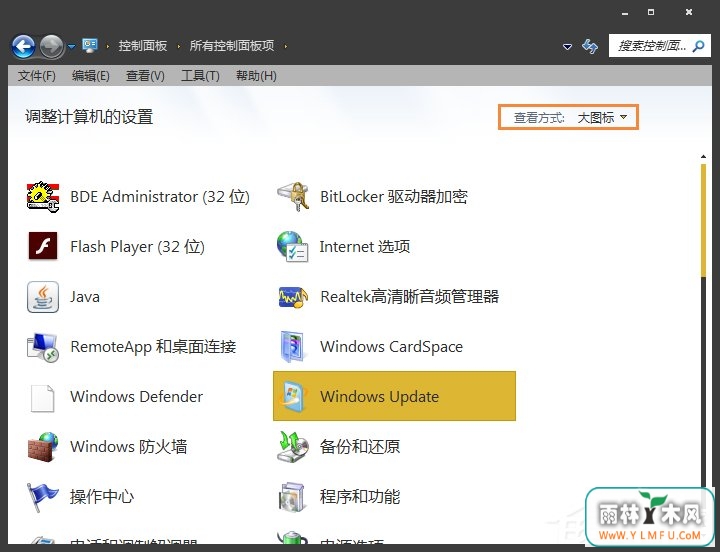Click the 程序和功能 icon
The width and height of the screenshot is (720, 552).
click(x=292, y=497)
